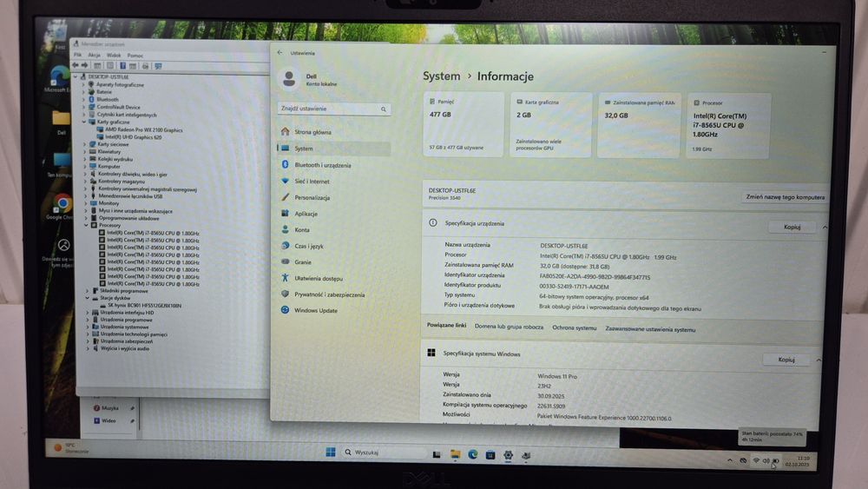This screenshot has height=489, width=868.
Task: Click the scan hardware icon in Device Manager toolbar
Action: pyautogui.click(x=158, y=66)
